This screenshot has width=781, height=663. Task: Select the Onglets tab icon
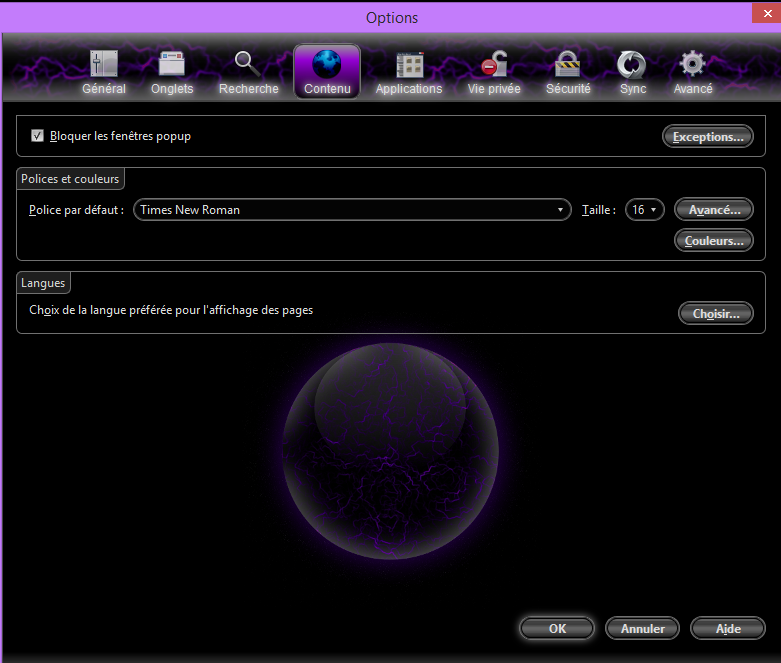click(172, 65)
